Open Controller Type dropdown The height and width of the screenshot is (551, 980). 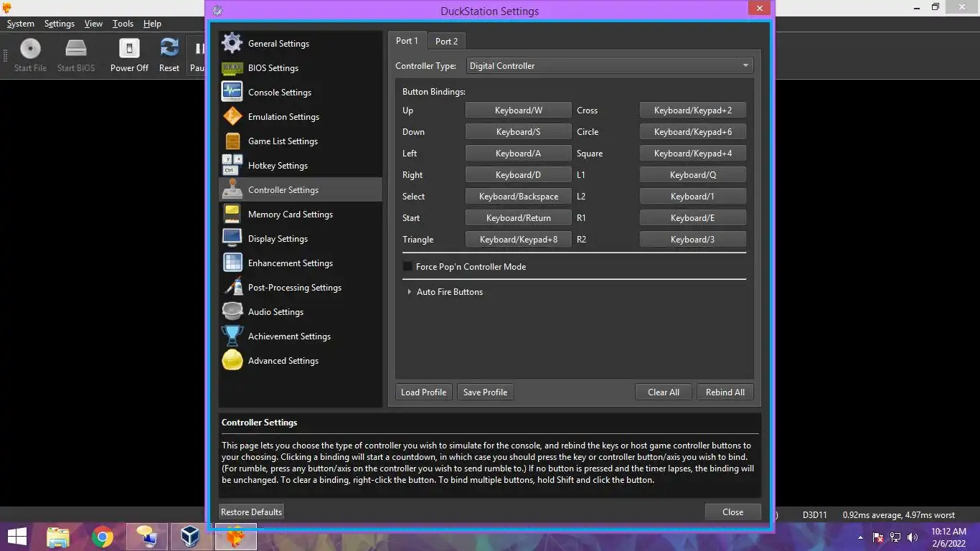pos(610,66)
